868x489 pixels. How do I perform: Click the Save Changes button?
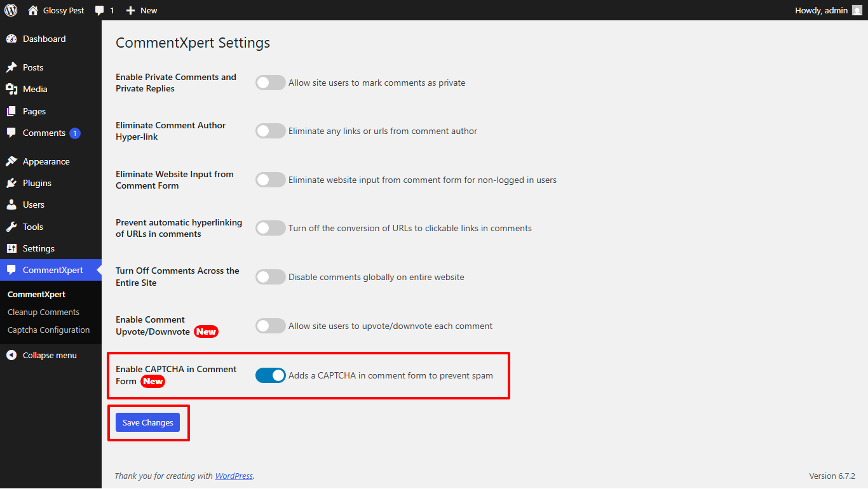(x=147, y=422)
